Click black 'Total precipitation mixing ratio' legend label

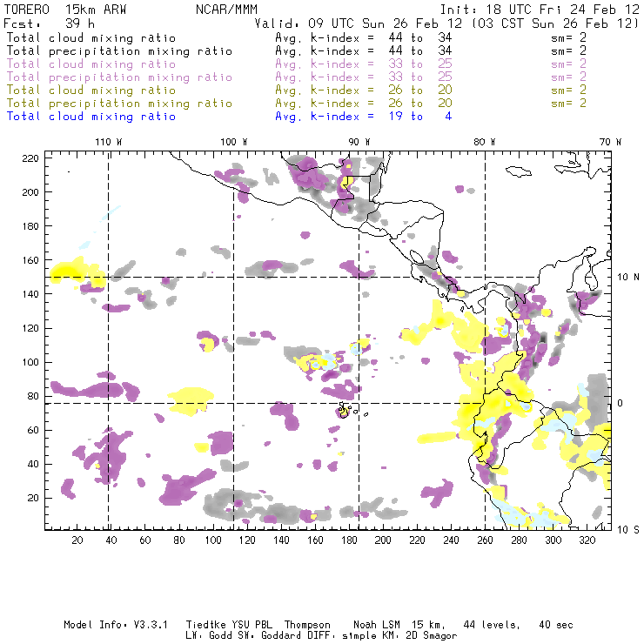(x=119, y=51)
